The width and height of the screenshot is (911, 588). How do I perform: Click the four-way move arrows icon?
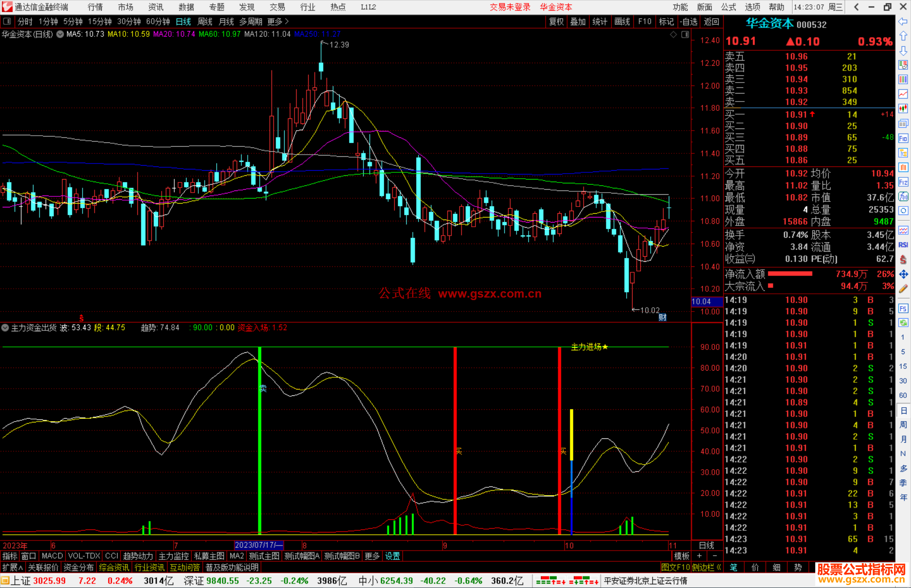tap(903, 274)
